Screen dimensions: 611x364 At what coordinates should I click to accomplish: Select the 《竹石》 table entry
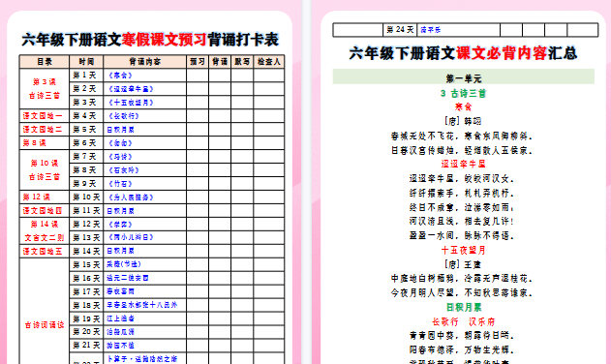[120, 184]
